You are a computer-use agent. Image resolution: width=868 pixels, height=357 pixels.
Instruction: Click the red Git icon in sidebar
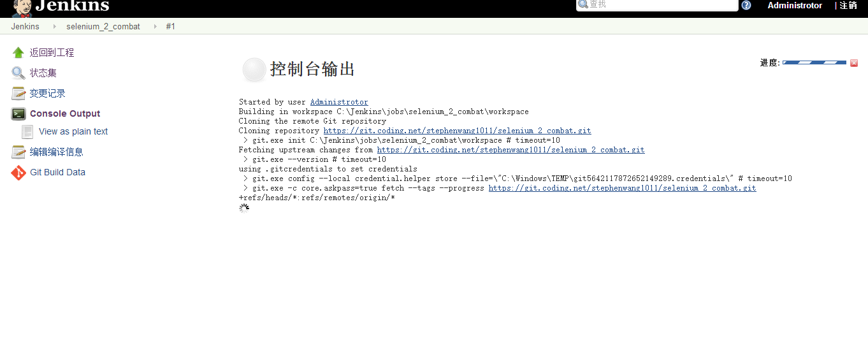coord(18,173)
